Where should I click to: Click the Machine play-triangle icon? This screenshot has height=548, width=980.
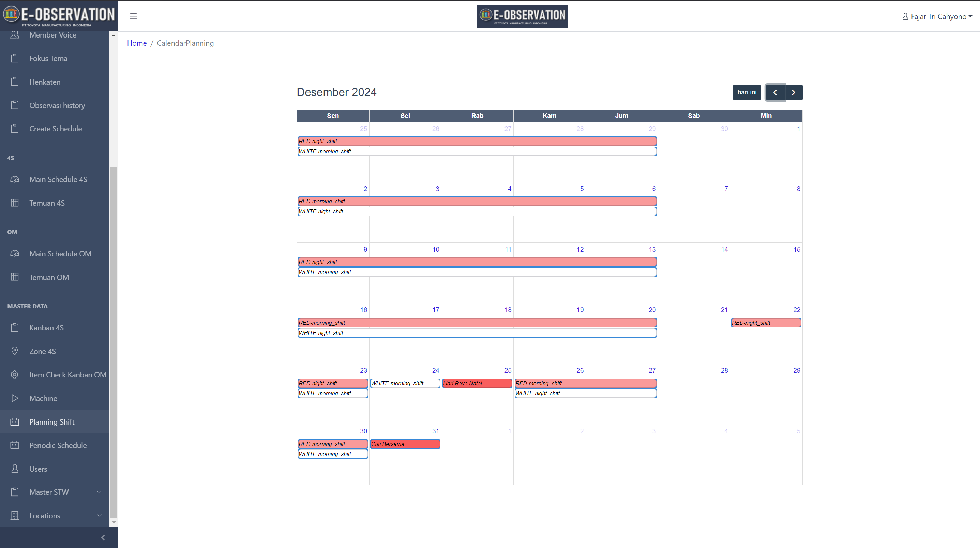(x=14, y=398)
